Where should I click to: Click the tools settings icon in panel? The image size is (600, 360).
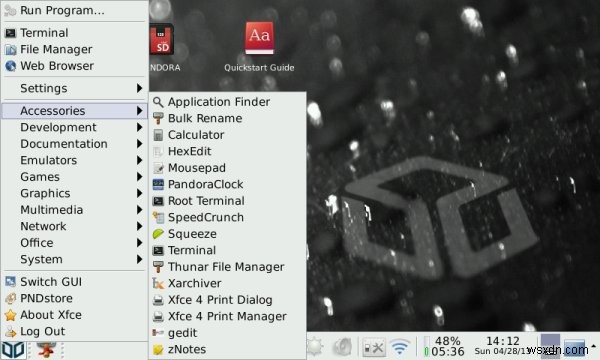[374, 348]
